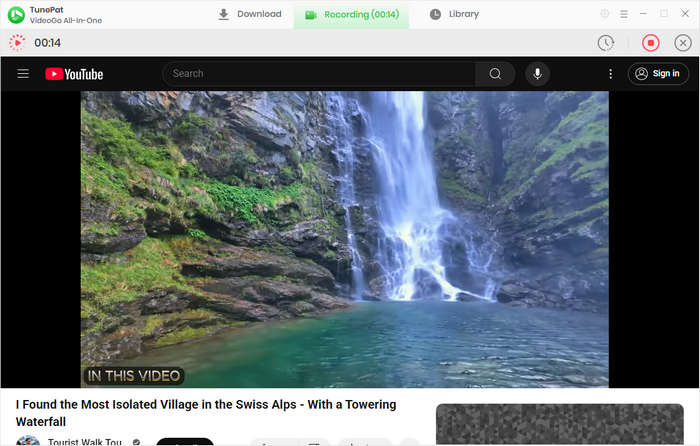Focus the YouTube search field
The width and height of the screenshot is (700, 446).
tap(320, 74)
